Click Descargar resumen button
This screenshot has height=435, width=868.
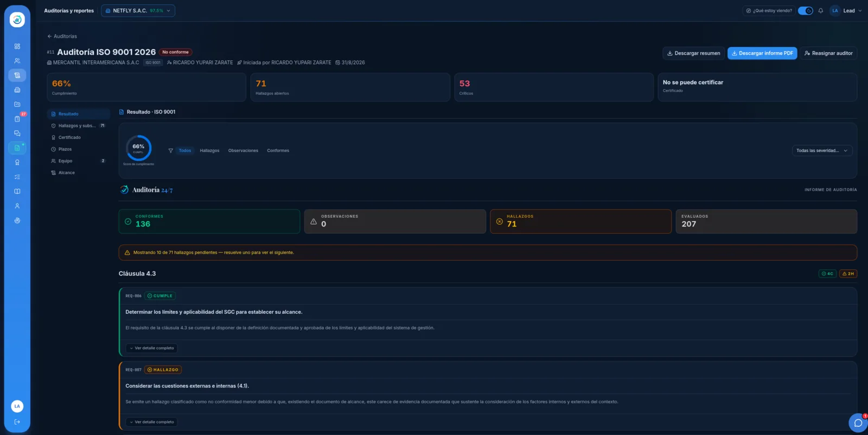[693, 53]
